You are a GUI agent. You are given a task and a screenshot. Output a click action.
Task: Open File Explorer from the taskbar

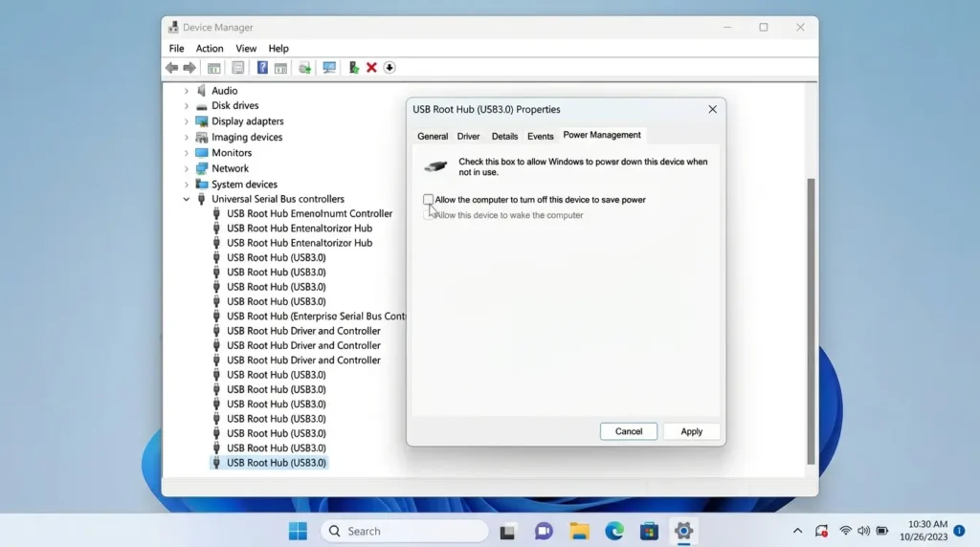pos(579,531)
